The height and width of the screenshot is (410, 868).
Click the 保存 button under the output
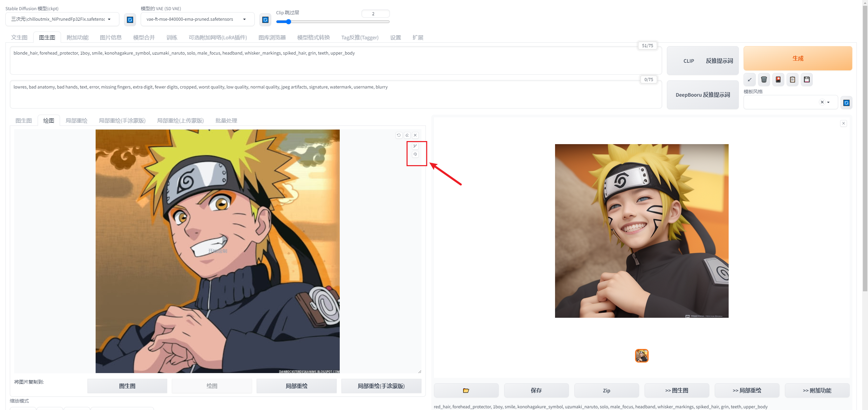tap(536, 390)
